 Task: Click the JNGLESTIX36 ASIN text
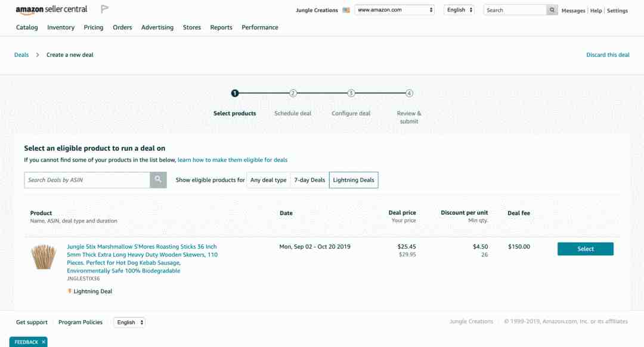(83, 279)
